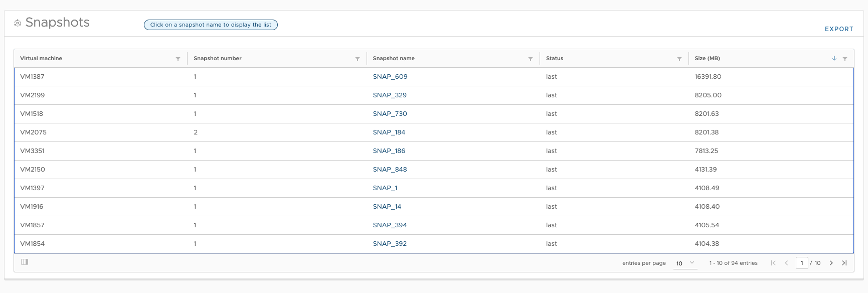Toggle Size (MB) sort direction arrow
Screen dimensions: 868x293
click(x=834, y=58)
